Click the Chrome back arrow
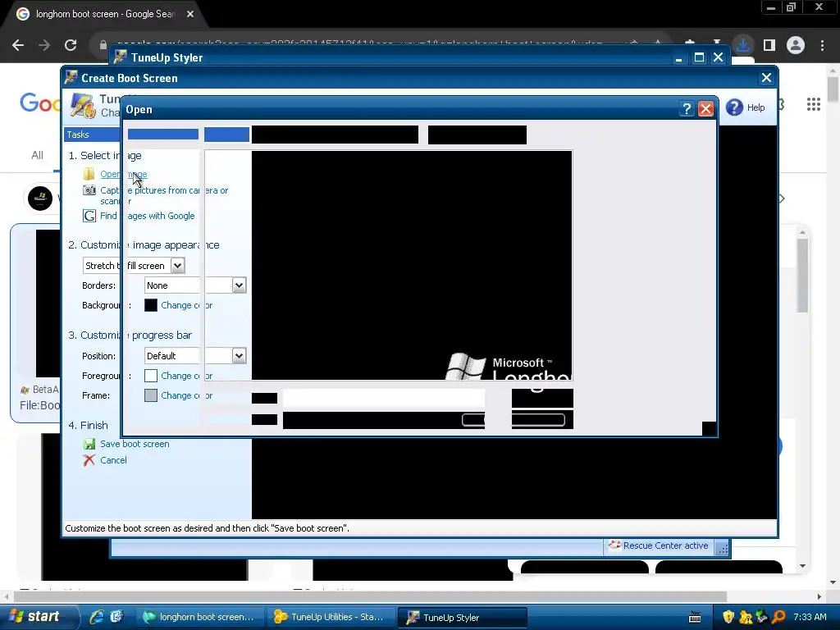The height and width of the screenshot is (630, 840). [x=18, y=45]
